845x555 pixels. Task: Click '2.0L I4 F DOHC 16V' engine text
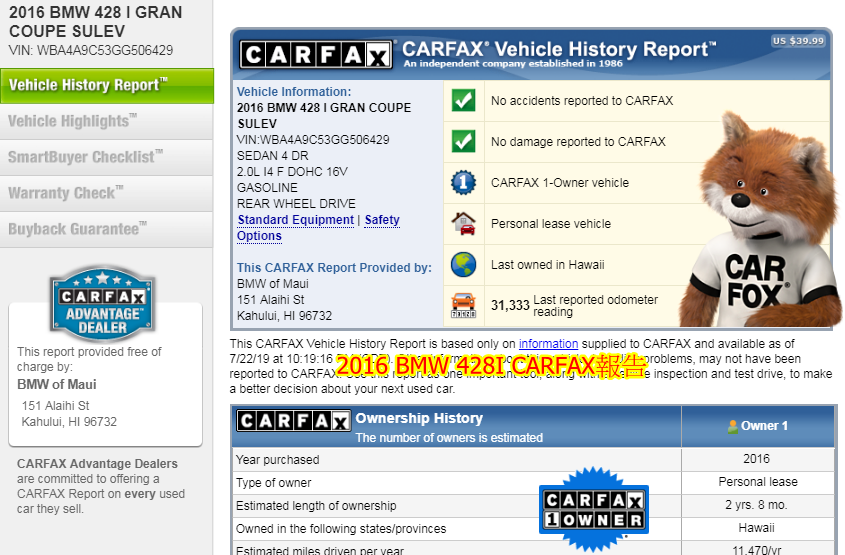point(292,172)
